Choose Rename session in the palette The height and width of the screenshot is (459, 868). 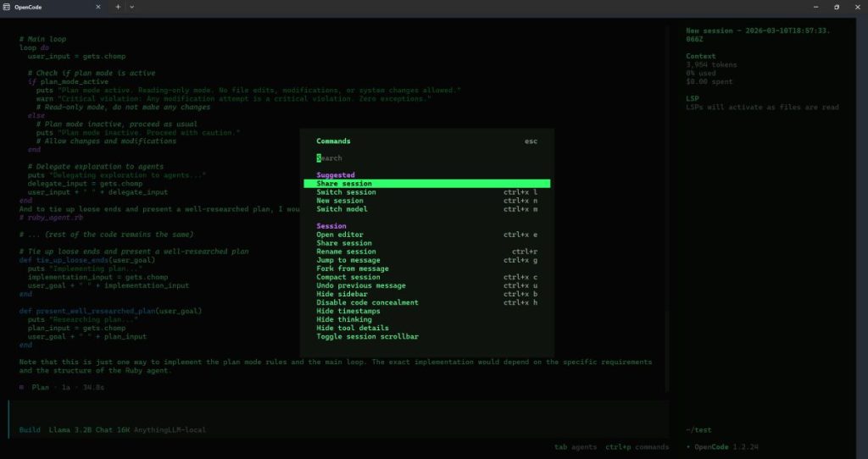tap(346, 252)
